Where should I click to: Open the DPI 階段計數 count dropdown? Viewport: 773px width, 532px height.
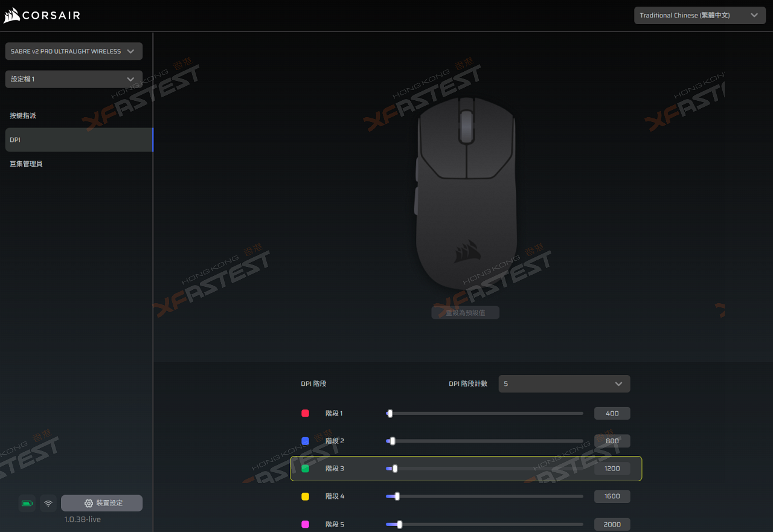tap(564, 383)
